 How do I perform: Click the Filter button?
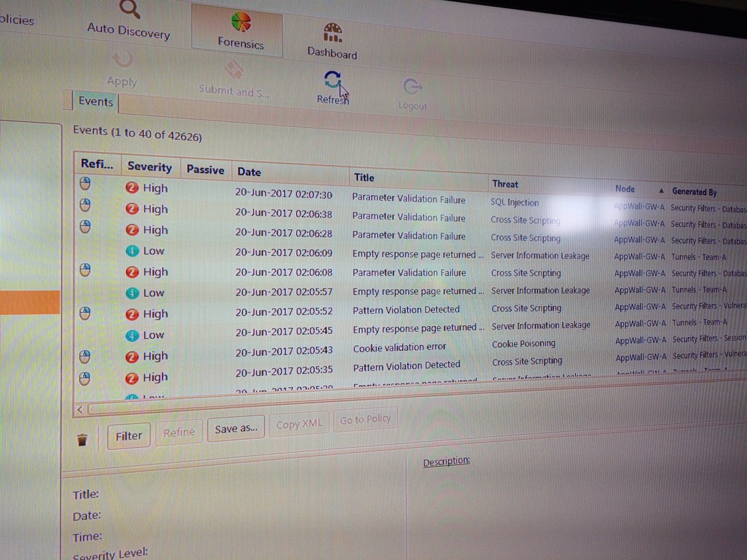coord(128,436)
